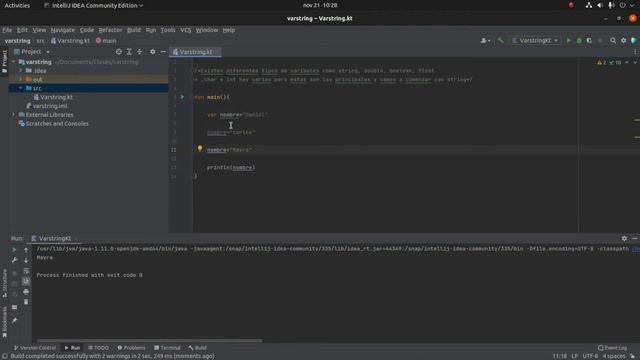Toggle the Bookmarks side tab

click(4, 322)
